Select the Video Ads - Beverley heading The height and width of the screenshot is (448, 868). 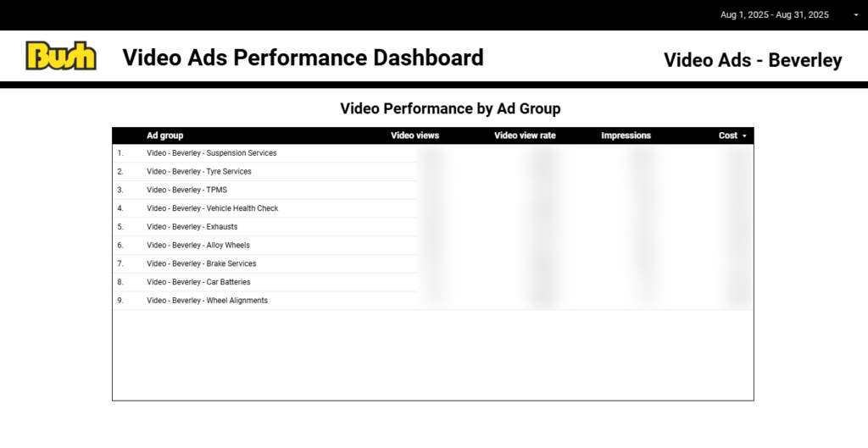752,60
